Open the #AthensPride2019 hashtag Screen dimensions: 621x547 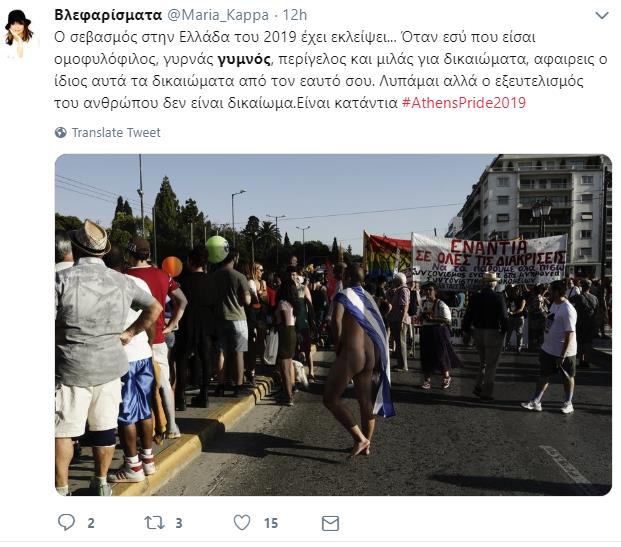464,103
